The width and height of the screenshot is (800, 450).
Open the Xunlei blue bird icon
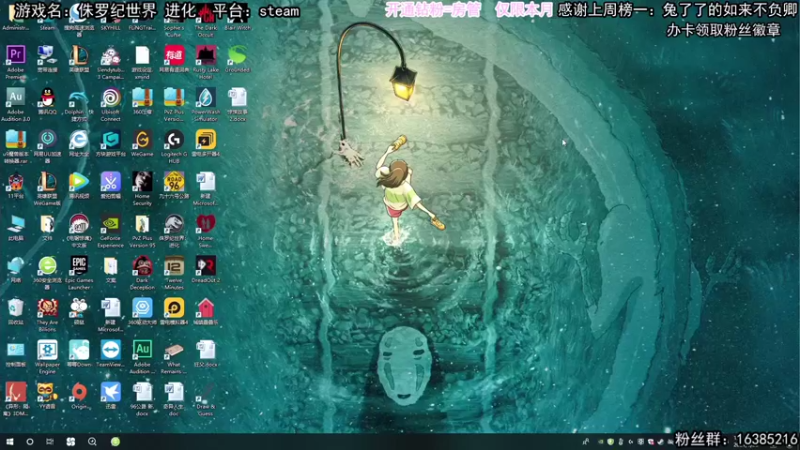(110, 392)
